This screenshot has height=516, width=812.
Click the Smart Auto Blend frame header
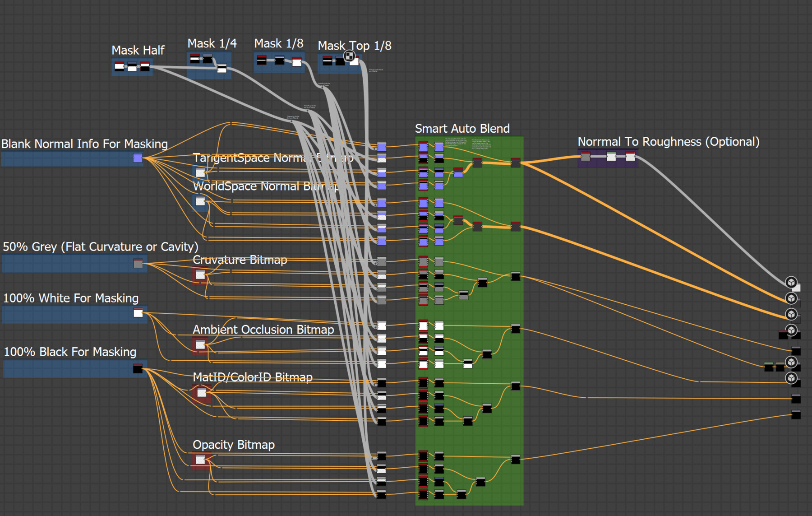click(x=462, y=128)
